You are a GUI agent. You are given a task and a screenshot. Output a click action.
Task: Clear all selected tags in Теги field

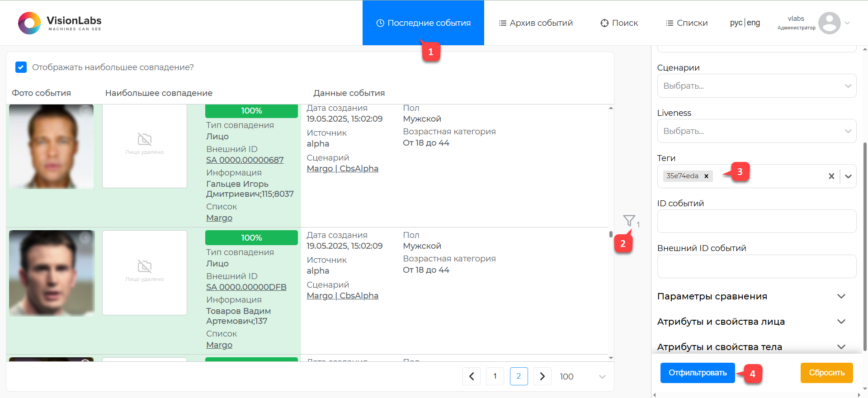tap(831, 176)
